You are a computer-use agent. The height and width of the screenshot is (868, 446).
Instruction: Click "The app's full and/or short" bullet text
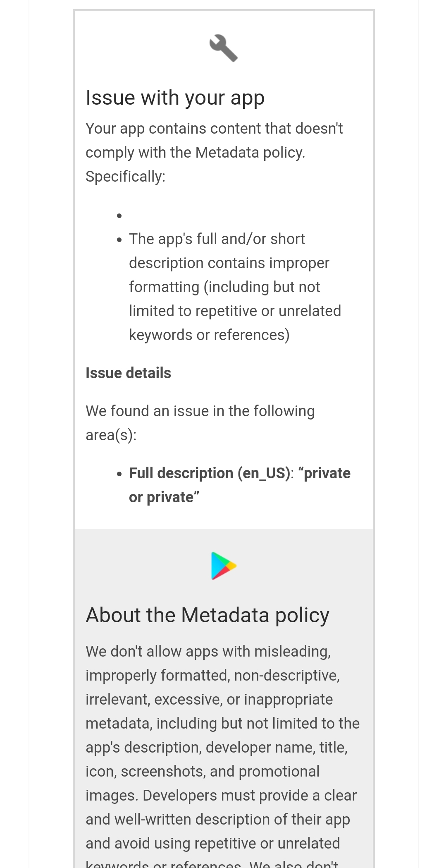tap(217, 239)
